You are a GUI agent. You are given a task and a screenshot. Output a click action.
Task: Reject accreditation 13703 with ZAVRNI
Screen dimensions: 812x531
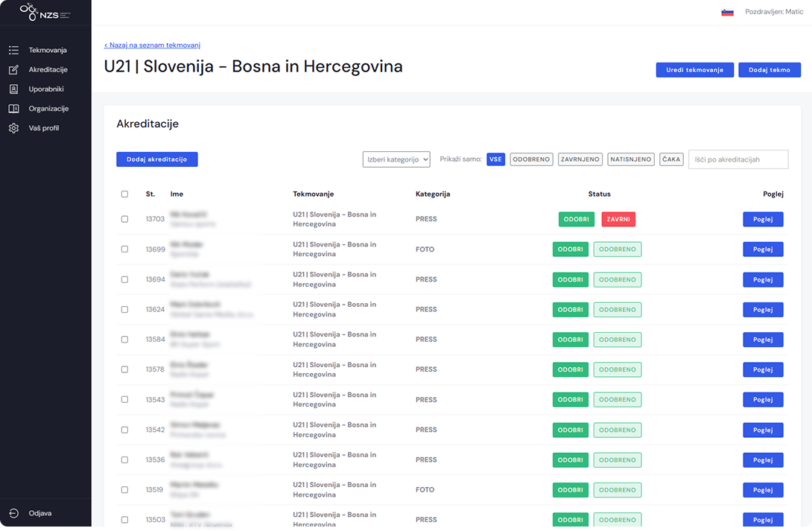618,219
